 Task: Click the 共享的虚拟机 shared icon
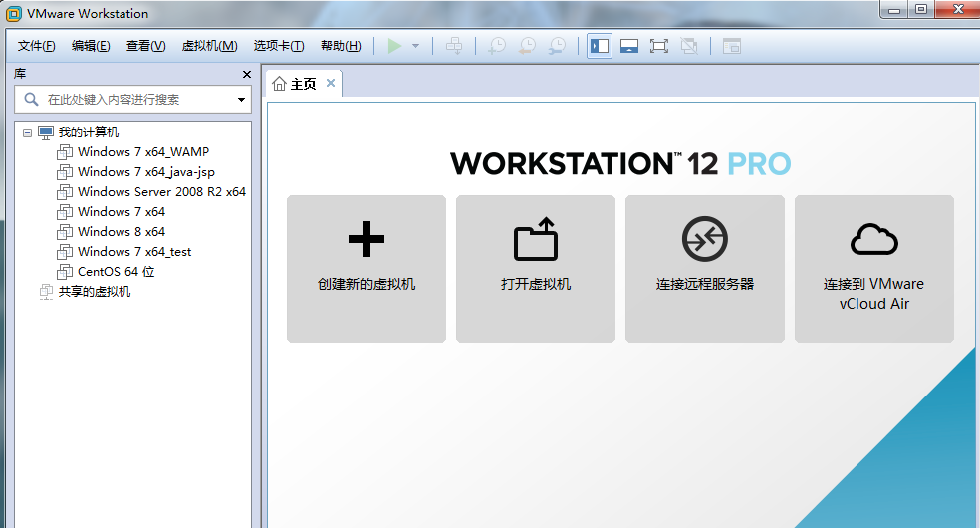pos(46,292)
